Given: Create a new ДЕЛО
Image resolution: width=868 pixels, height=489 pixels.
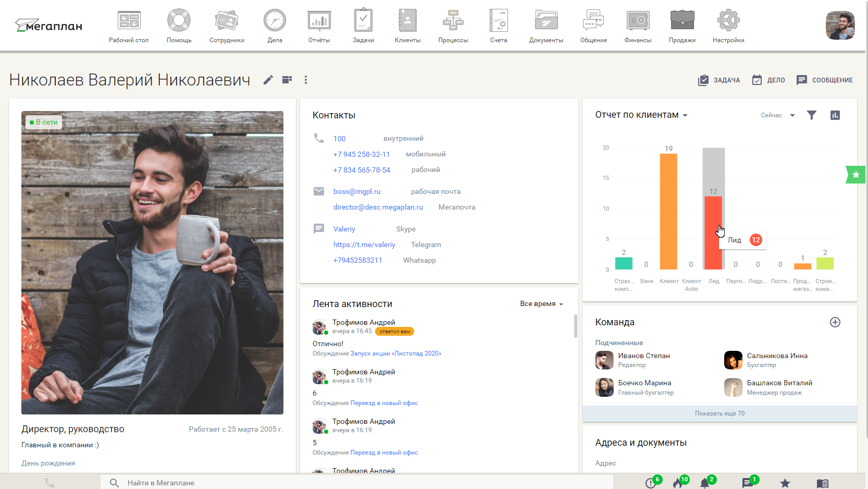Looking at the screenshot, I should click(x=768, y=80).
